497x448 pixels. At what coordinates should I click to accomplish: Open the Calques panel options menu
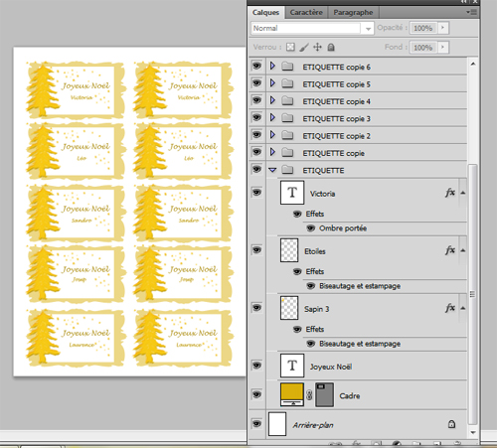[x=471, y=12]
